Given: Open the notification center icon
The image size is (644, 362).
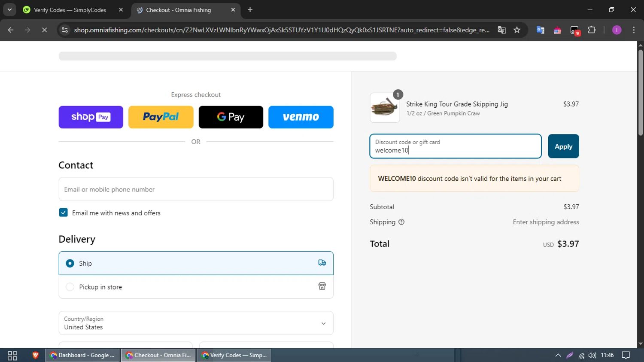Looking at the screenshot, I should tap(626, 355).
